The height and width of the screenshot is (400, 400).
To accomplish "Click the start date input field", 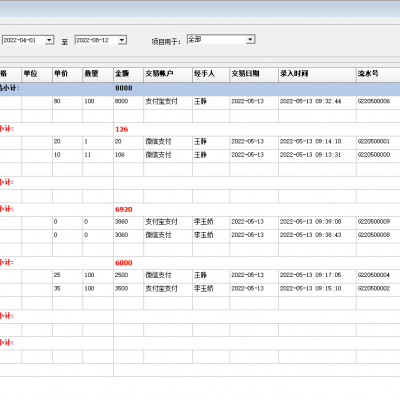I will 24,40.
